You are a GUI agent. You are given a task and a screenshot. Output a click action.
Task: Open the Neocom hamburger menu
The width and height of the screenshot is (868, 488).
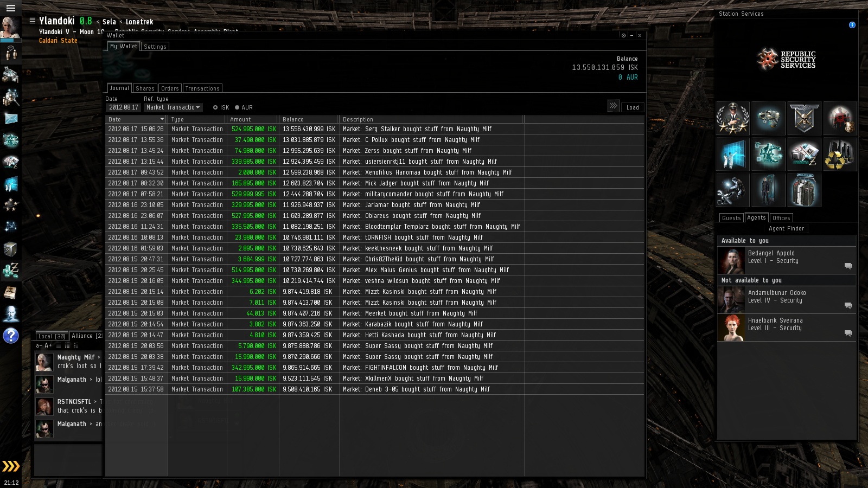10,8
